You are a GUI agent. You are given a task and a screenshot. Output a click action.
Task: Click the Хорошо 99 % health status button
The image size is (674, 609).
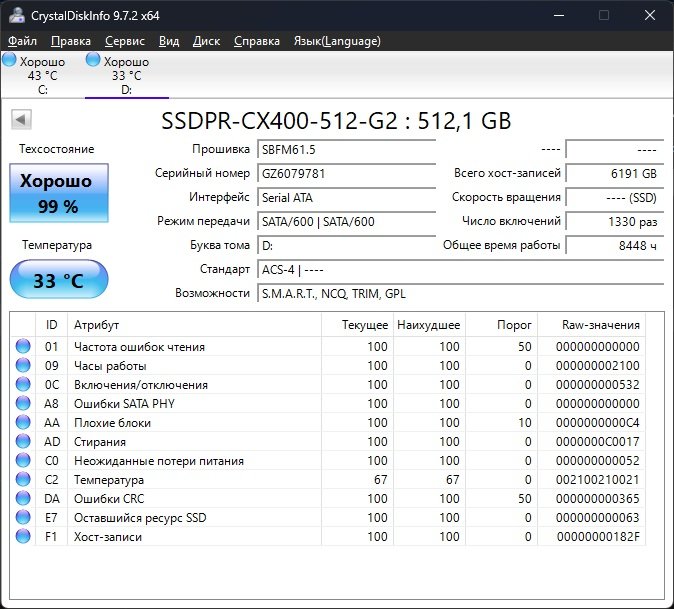(x=56, y=193)
